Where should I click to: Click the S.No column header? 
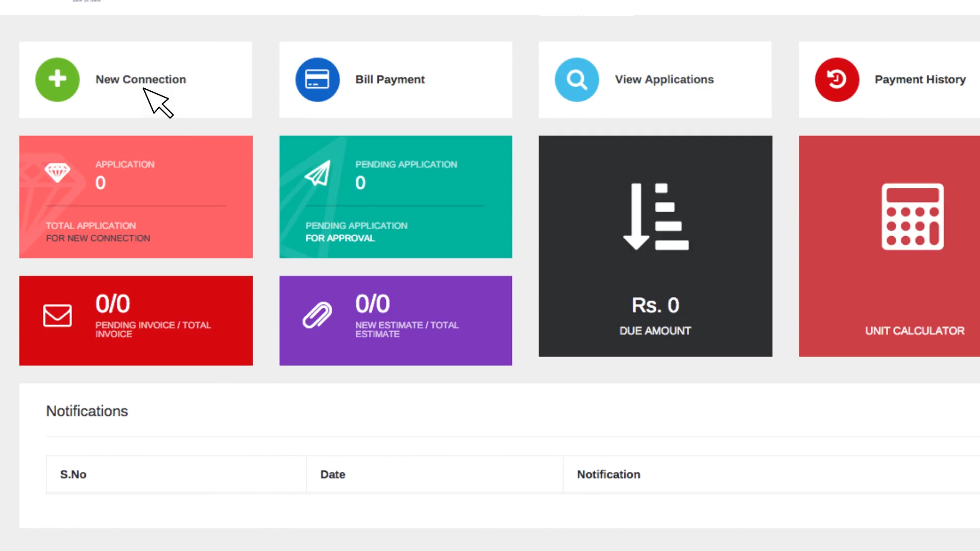pos(73,474)
